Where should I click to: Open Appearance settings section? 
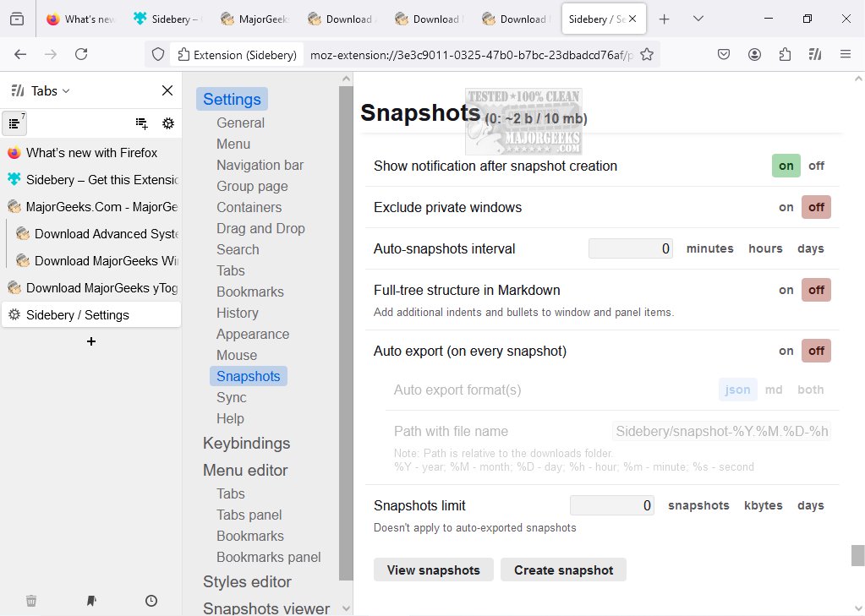pos(253,335)
